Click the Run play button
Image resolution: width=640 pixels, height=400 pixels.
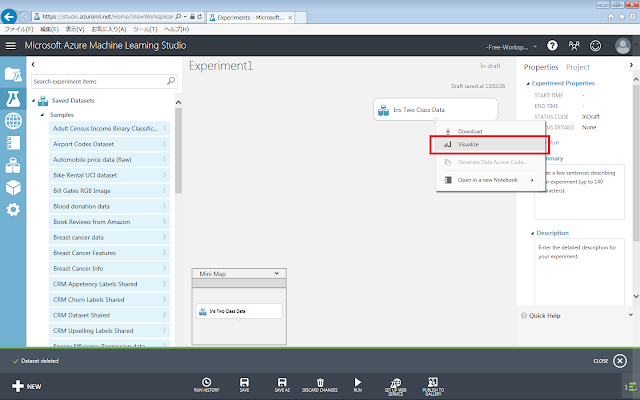[x=358, y=385]
